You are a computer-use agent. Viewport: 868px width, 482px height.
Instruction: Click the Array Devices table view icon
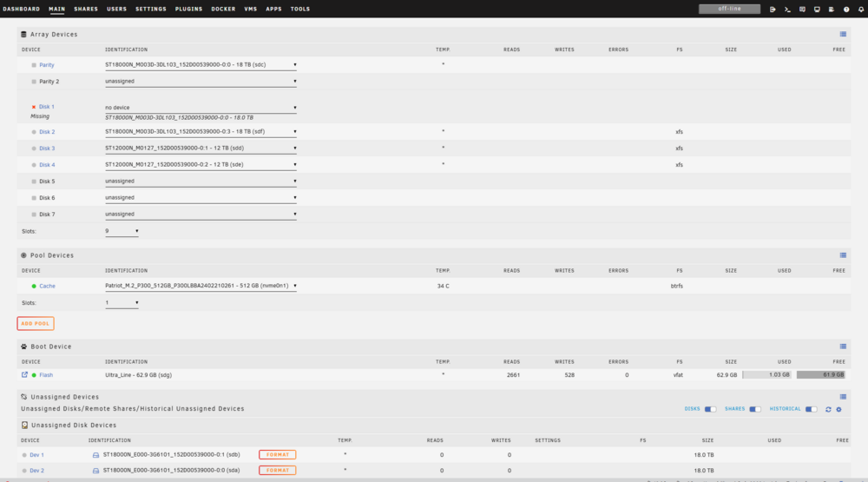coord(843,35)
